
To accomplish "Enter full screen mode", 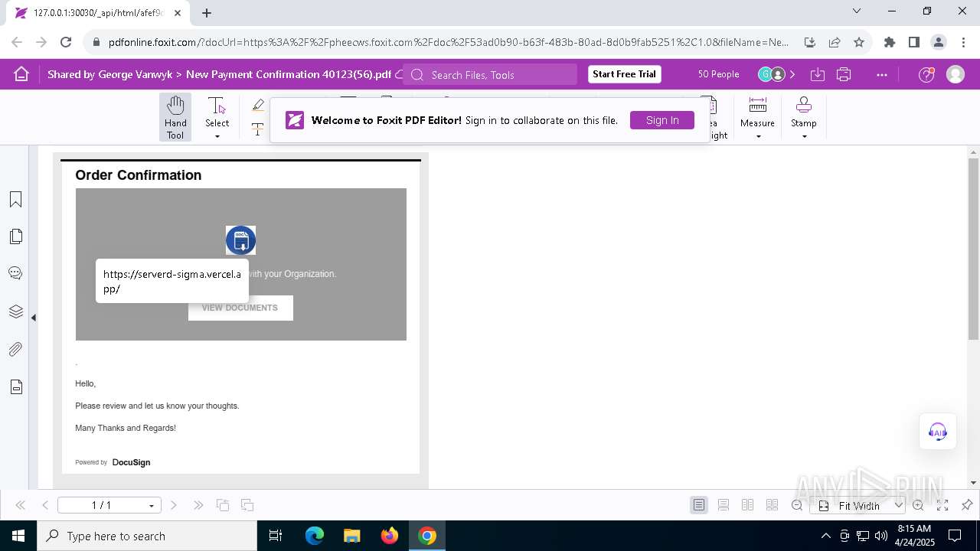I will click(942, 505).
